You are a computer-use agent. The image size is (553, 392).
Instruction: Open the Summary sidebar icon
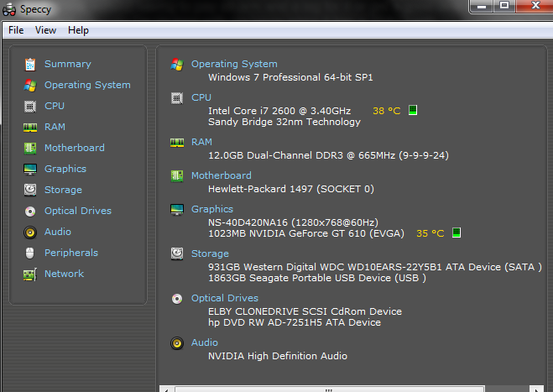point(30,65)
